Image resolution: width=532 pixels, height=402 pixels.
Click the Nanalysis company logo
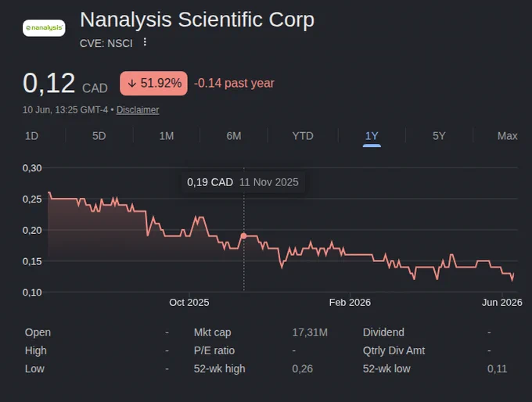[44, 28]
